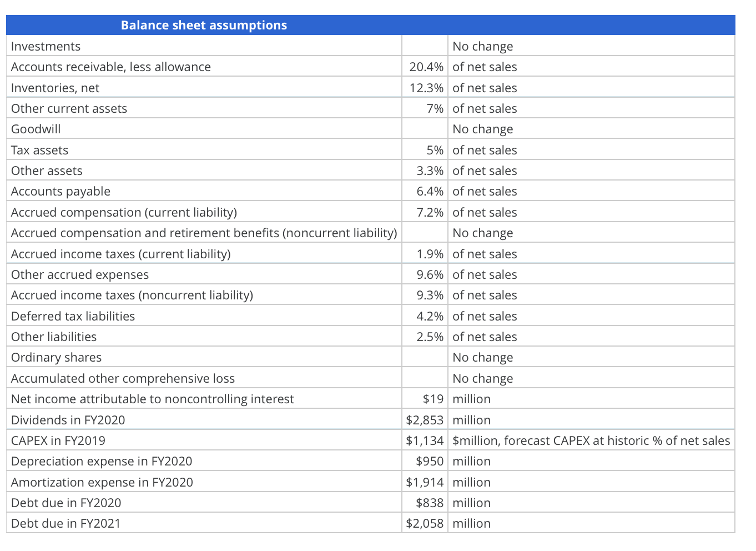The height and width of the screenshot is (551, 756).
Task: Select the 'Other liabilities' label
Action: point(54,337)
